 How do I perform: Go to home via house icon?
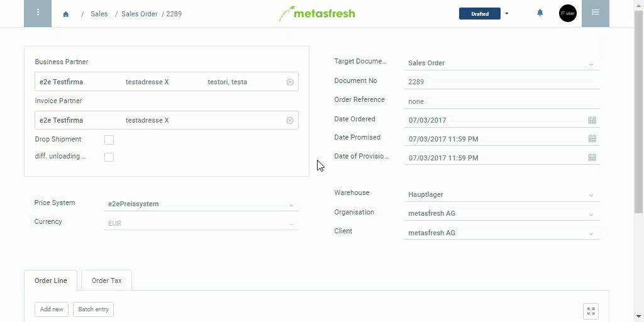pos(65,14)
